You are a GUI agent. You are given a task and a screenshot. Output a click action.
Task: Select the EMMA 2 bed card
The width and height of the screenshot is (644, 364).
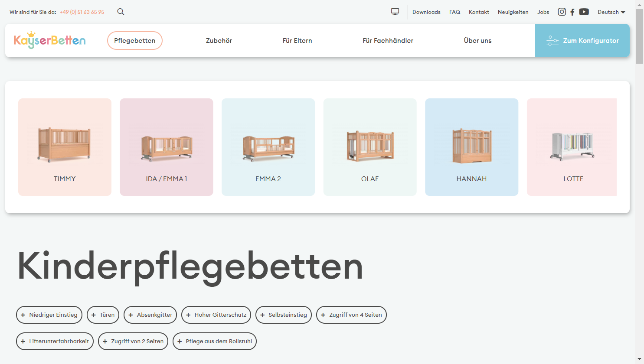(268, 147)
